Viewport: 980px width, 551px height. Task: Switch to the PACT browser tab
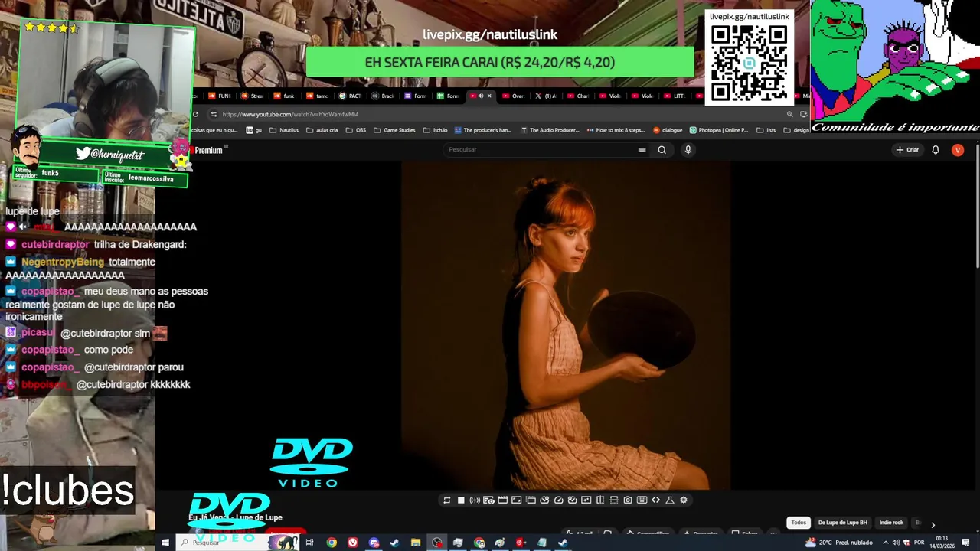point(351,96)
